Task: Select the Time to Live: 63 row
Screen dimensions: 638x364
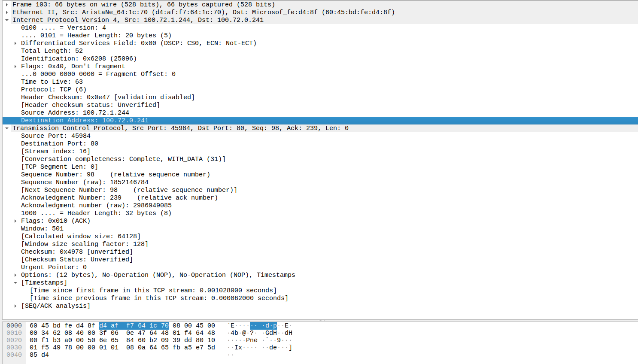Action: click(x=320, y=82)
